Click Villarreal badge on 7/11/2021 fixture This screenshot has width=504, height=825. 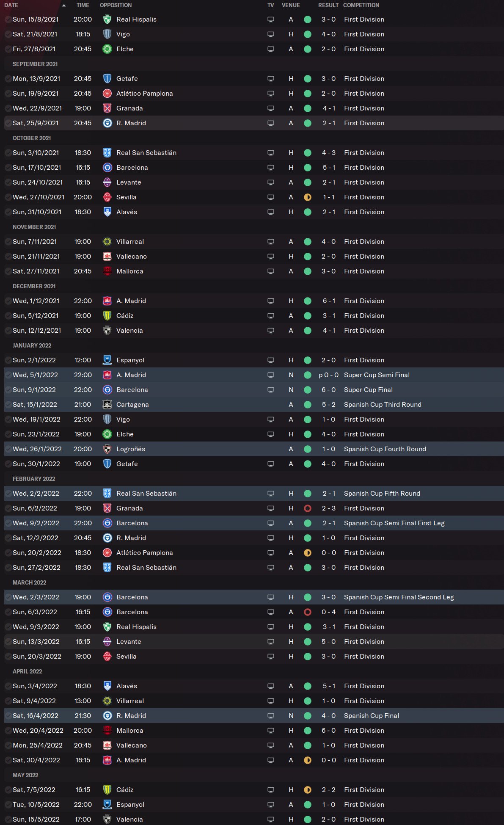(x=107, y=242)
